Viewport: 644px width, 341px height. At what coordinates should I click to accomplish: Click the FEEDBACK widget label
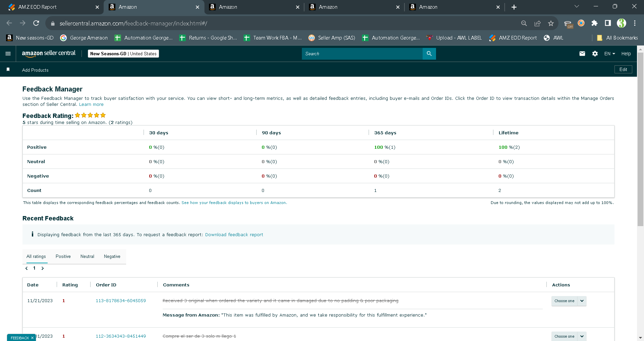click(20, 338)
